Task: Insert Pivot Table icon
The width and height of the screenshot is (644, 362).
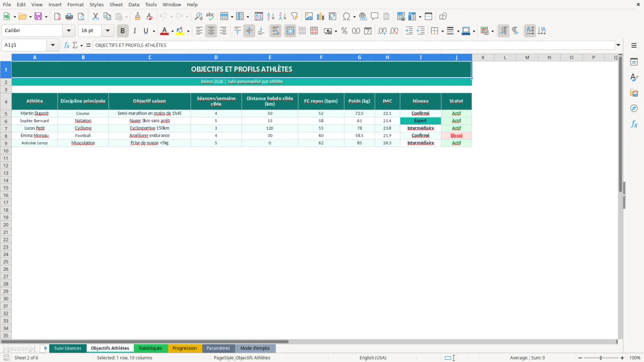Action: (x=333, y=17)
